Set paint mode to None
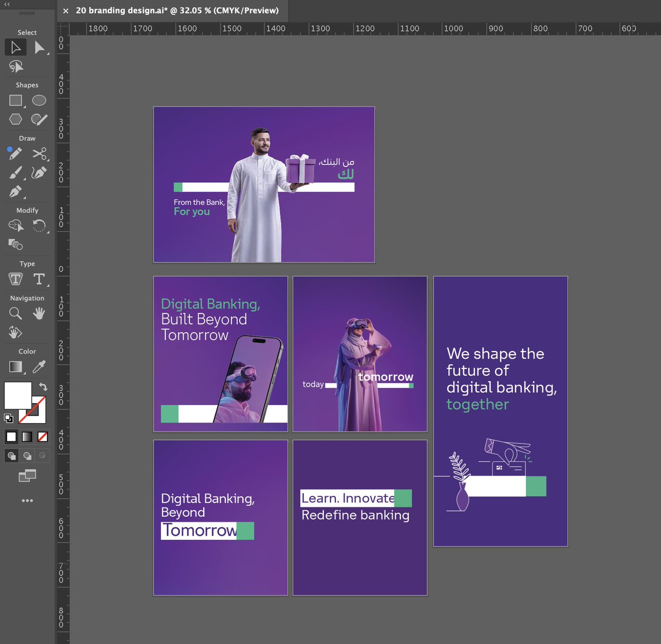 pyautogui.click(x=42, y=437)
